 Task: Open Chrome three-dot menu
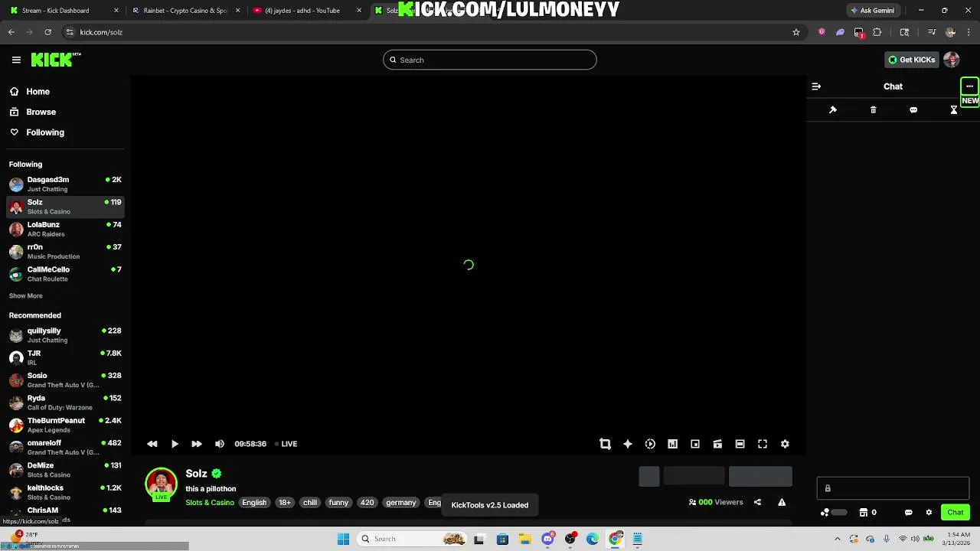tap(969, 32)
